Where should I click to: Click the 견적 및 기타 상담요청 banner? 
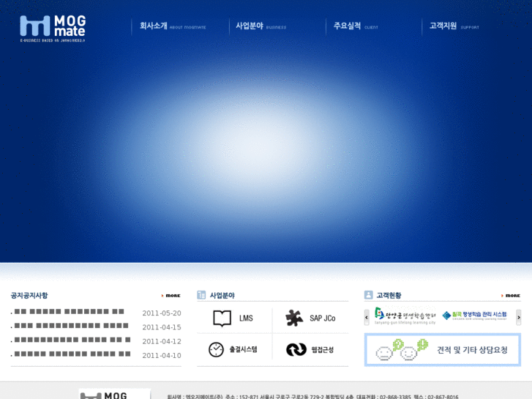point(443,350)
